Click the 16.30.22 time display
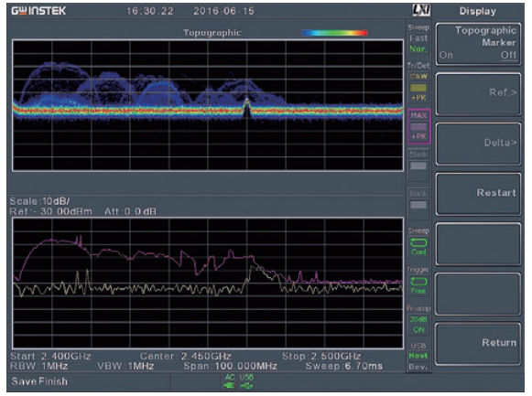532x396 pixels. coord(149,11)
